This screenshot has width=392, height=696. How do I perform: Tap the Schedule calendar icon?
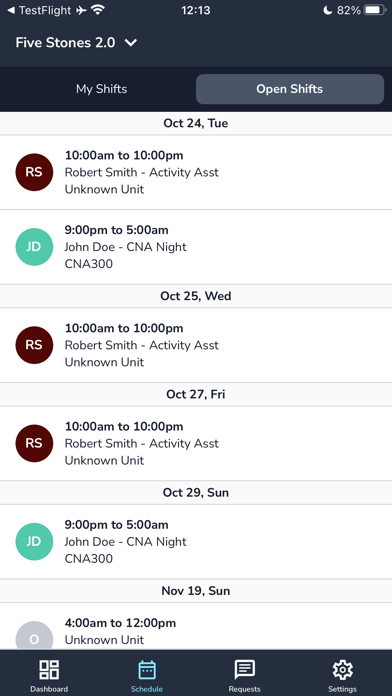[147, 670]
